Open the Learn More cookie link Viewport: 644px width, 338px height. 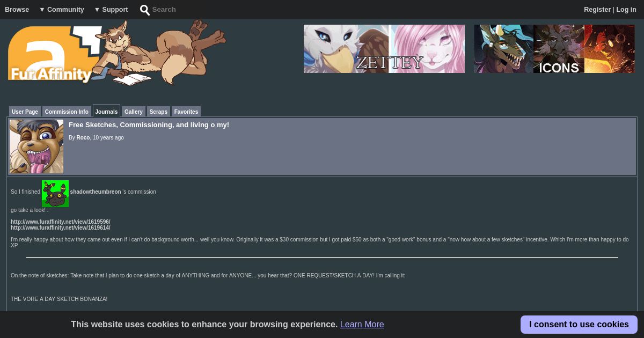click(362, 325)
